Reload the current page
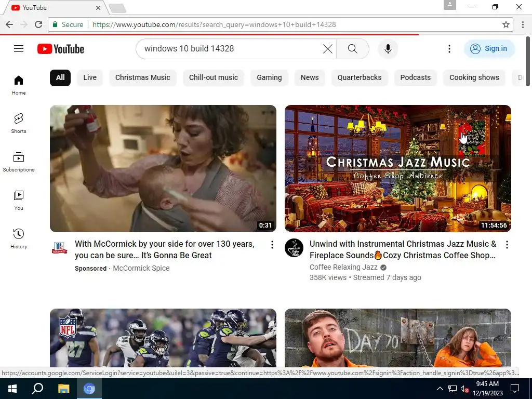This screenshot has height=399, width=532. click(38, 24)
